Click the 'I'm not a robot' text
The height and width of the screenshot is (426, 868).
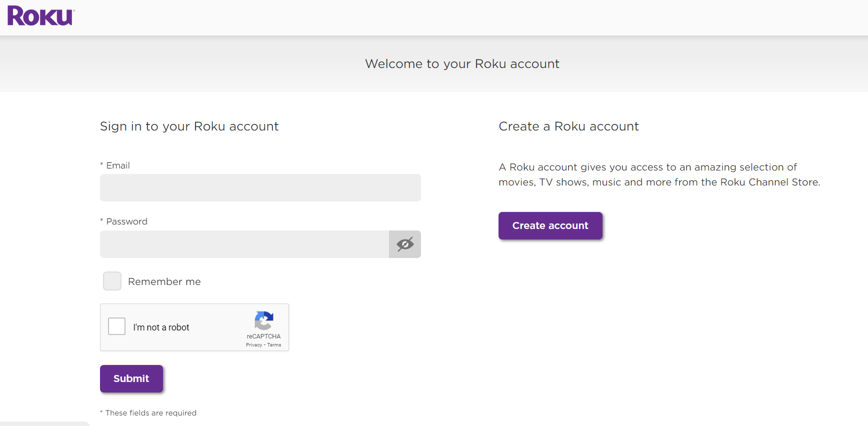[x=161, y=327]
